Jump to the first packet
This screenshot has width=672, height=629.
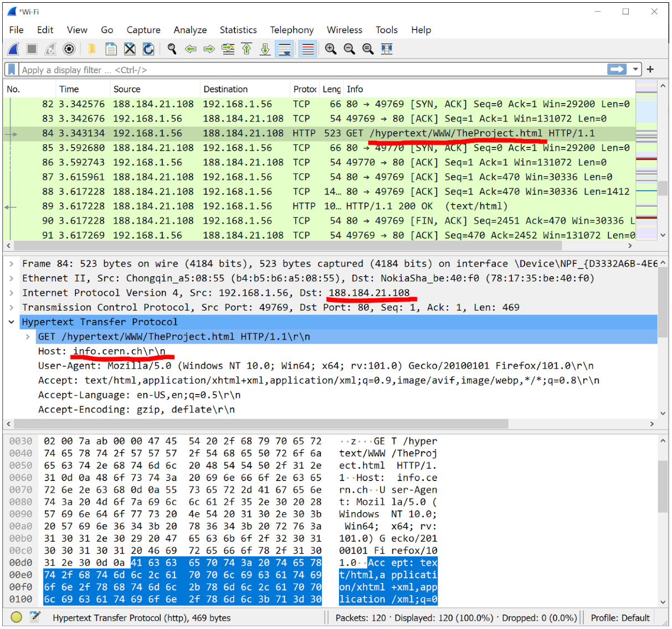coord(247,49)
